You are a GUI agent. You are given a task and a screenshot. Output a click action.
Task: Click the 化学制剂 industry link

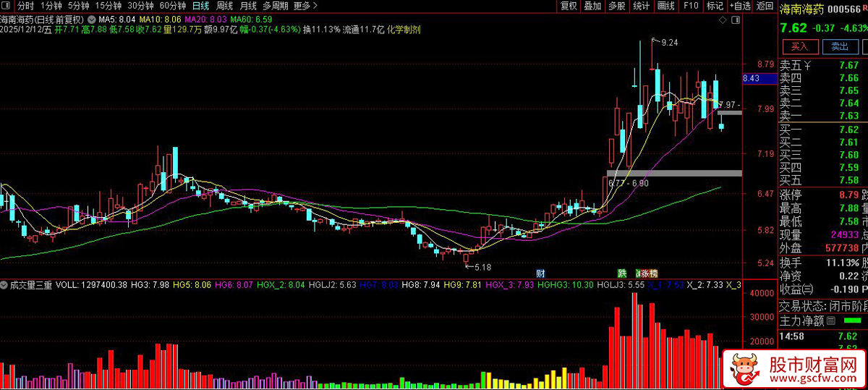point(404,30)
